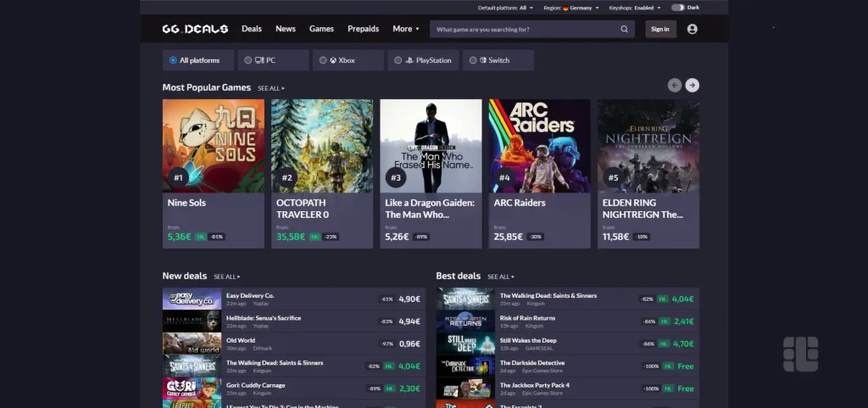Screen dimensions: 868x408
Task: Open Easy Delivery Co. deal thumbnail
Action: click(192, 299)
